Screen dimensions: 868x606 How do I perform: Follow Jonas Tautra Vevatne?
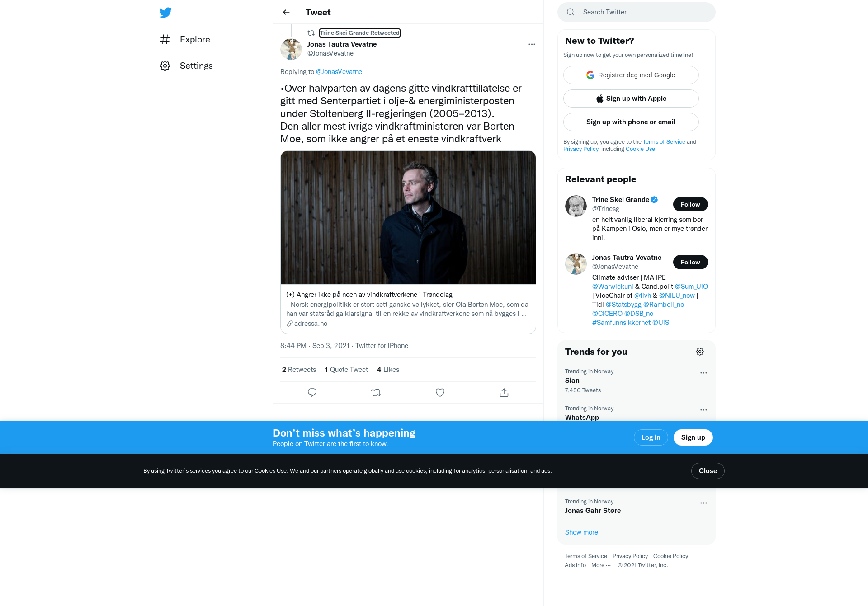(x=690, y=262)
